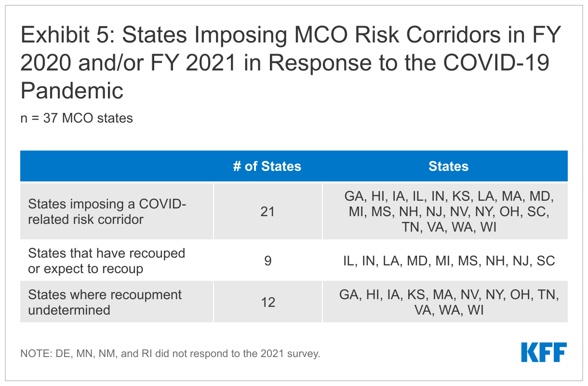Click 'VA, WA, WI' line in last row

tap(448, 310)
